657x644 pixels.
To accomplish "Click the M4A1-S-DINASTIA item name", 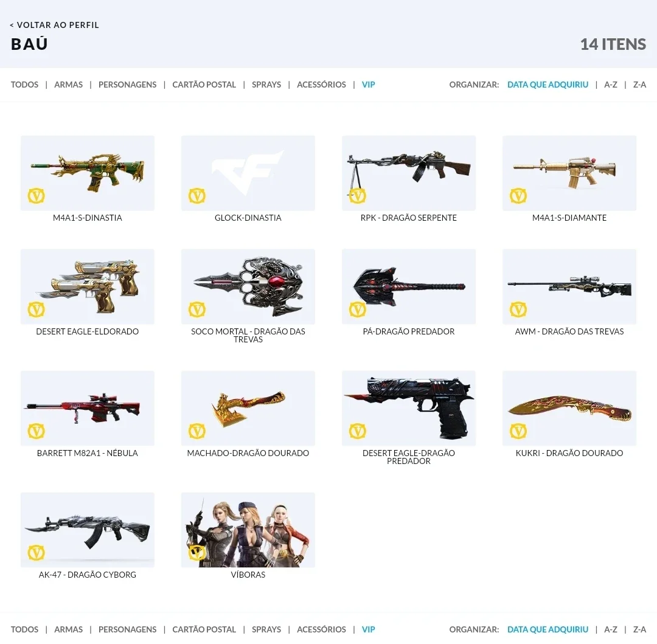I will click(x=88, y=218).
